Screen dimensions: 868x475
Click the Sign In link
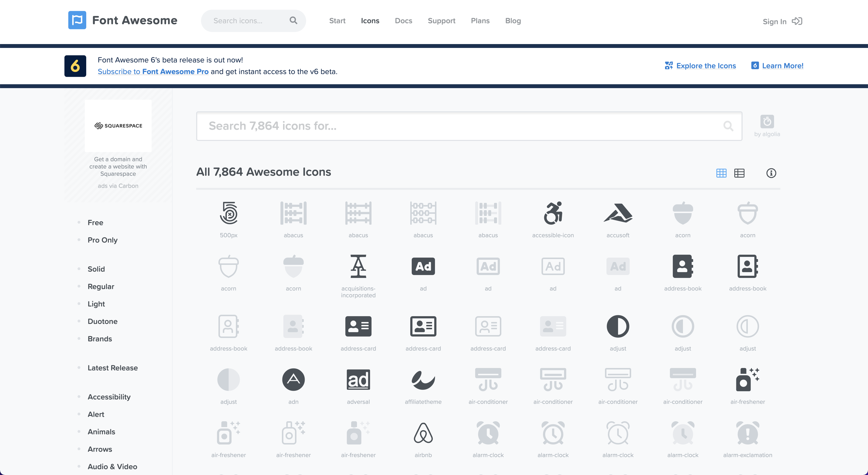point(774,22)
